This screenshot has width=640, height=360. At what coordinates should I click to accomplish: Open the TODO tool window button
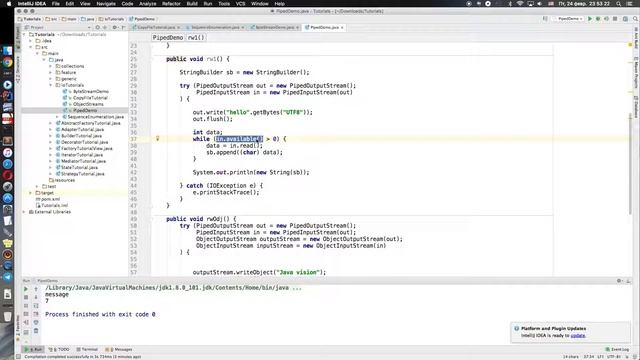(59, 349)
